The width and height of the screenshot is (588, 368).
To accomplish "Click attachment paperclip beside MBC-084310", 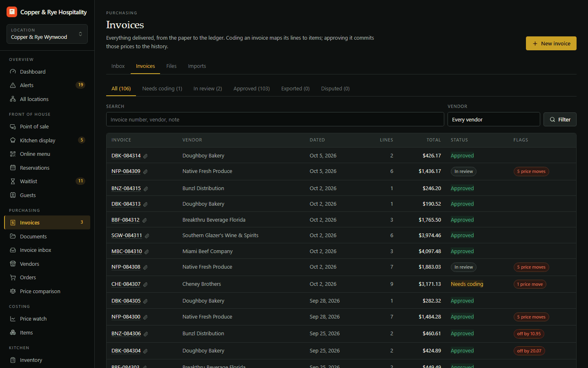I will (x=147, y=251).
